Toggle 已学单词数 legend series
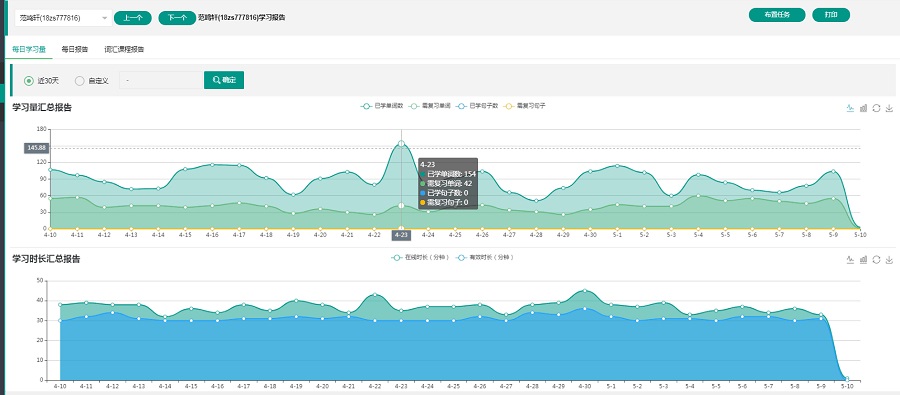Image resolution: width=900 pixels, height=395 pixels. 382,106
